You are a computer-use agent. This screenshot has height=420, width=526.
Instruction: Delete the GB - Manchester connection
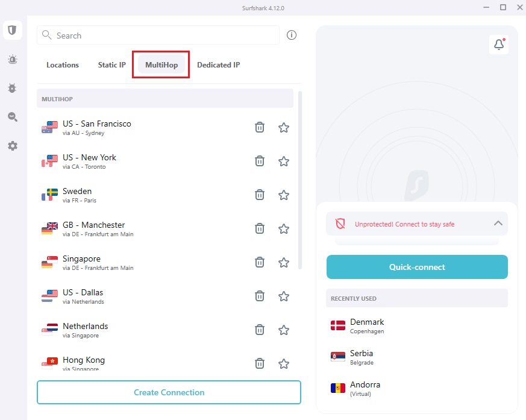pos(260,229)
